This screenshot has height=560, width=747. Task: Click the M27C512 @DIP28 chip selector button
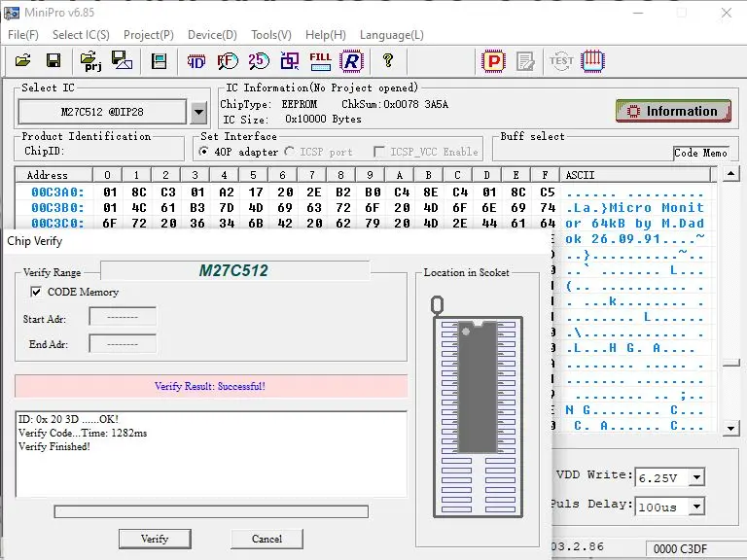tap(102, 112)
